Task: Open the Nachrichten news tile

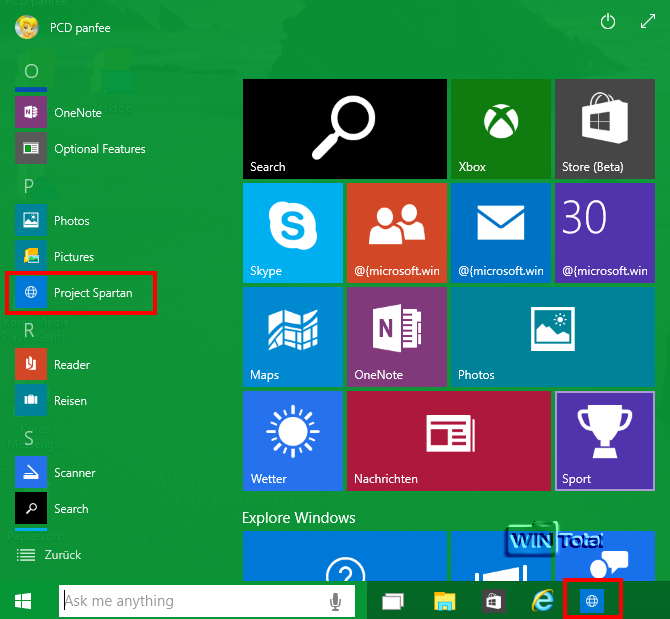Action: pos(448,439)
